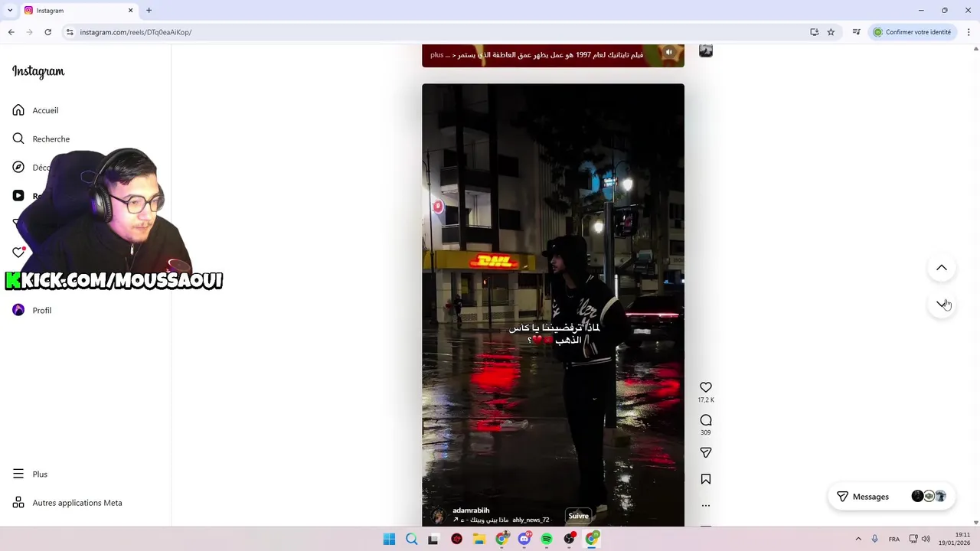Open the Chrome three-dot menu

pos(969,32)
